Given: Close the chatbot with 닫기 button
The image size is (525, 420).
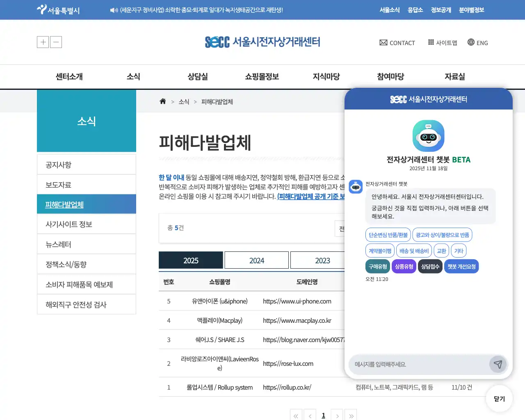Looking at the screenshot, I should tap(499, 398).
